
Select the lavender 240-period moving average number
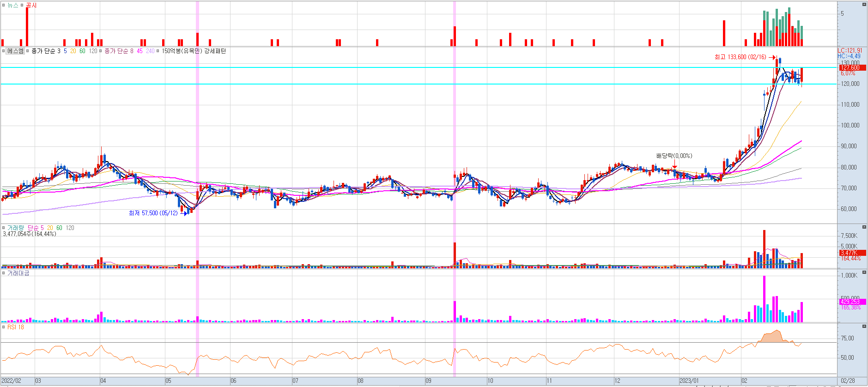point(150,51)
